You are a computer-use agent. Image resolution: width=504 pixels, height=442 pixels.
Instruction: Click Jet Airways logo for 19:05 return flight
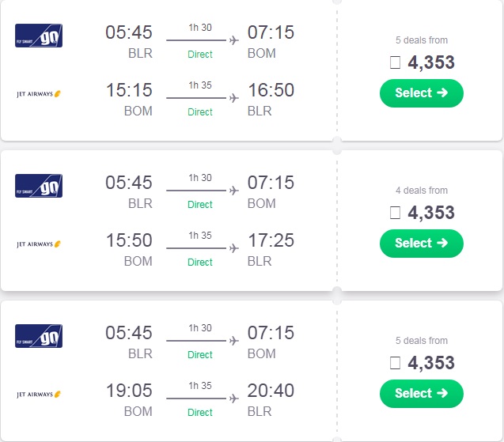click(x=39, y=394)
